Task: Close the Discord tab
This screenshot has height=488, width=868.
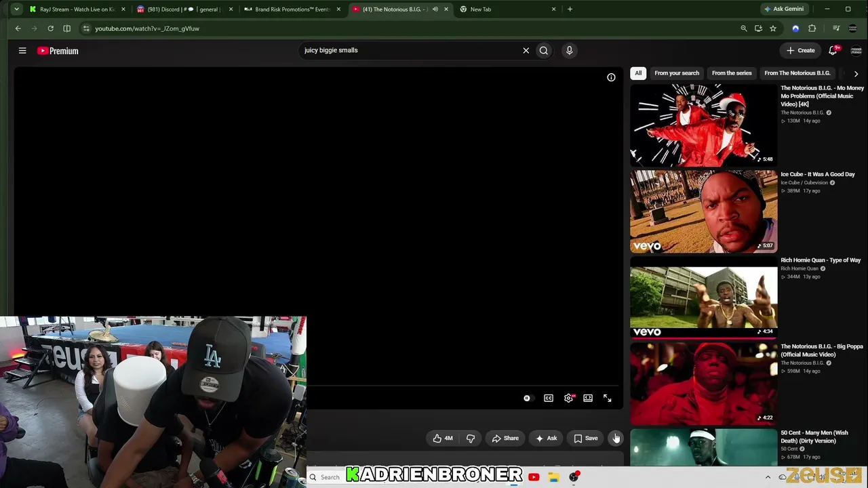Action: pos(231,9)
